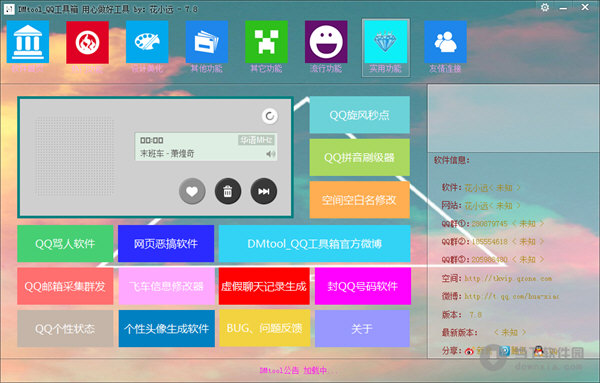Toggle the radio volume speaker icon
Viewport: 600px width, 383px height.
click(271, 154)
